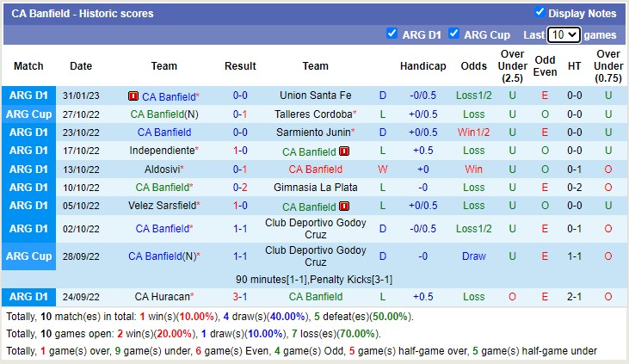Image resolution: width=629 pixels, height=364 pixels.
Task: Open Aldosivi team link
Action: [x=162, y=170]
